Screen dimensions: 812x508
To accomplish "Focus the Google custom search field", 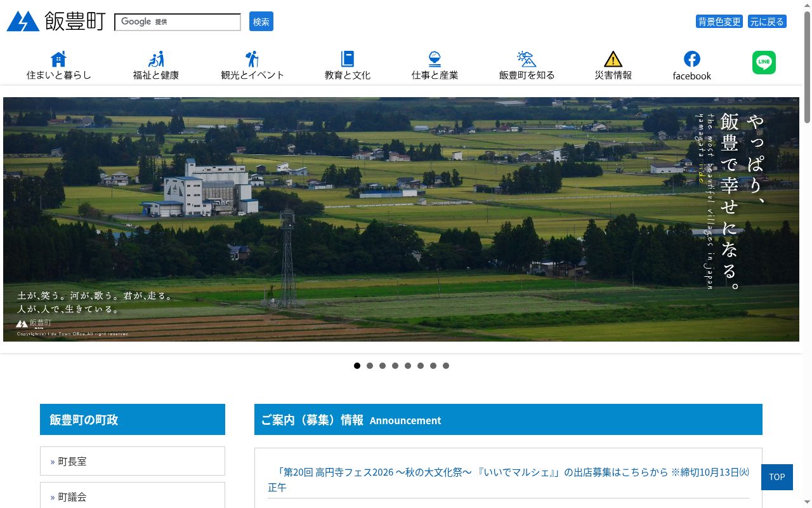I will click(178, 22).
